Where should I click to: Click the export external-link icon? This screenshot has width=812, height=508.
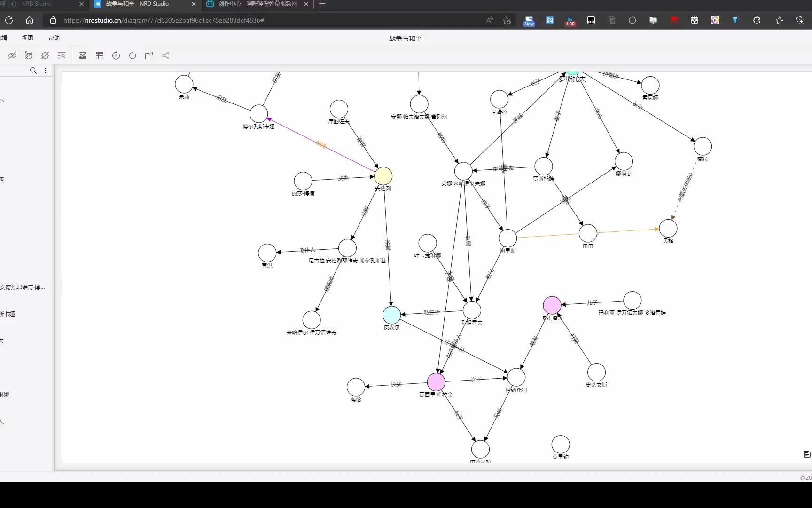149,56
